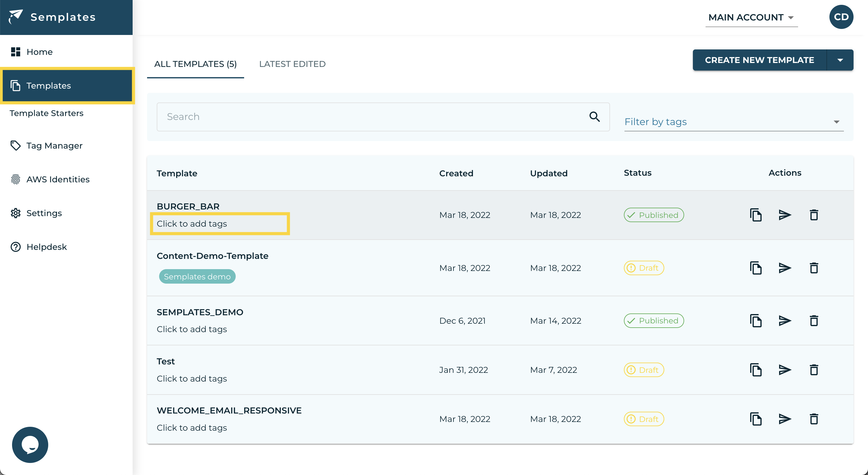This screenshot has height=475, width=868.
Task: Click into the Search input field
Action: pyautogui.click(x=371, y=117)
